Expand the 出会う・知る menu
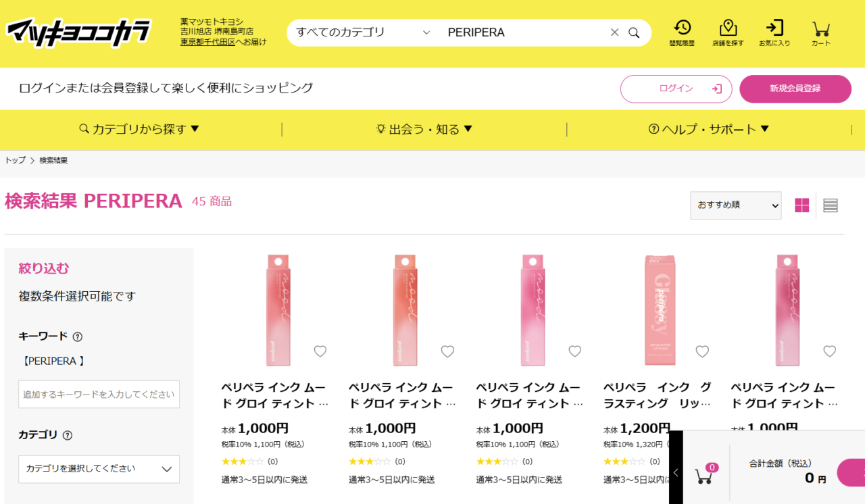 [x=424, y=129]
